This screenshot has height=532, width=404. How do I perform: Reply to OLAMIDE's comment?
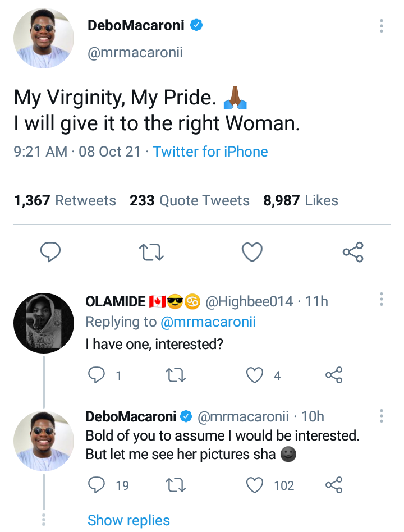coord(97,375)
